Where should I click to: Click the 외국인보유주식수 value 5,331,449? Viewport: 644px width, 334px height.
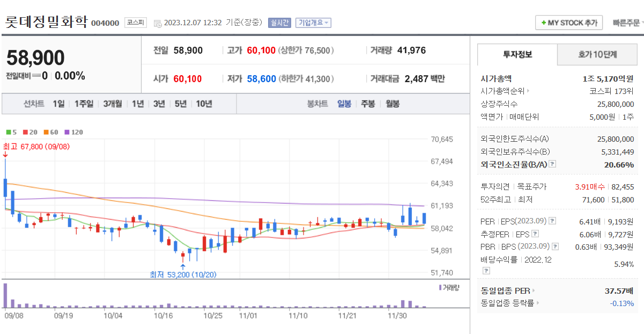click(x=618, y=152)
